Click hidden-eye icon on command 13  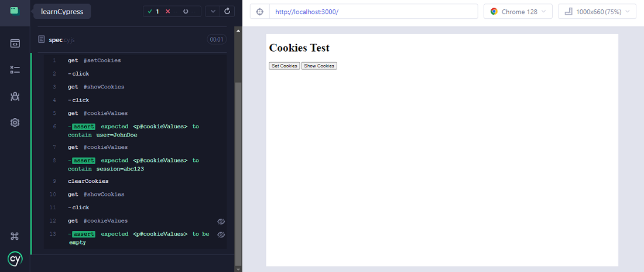221,234
